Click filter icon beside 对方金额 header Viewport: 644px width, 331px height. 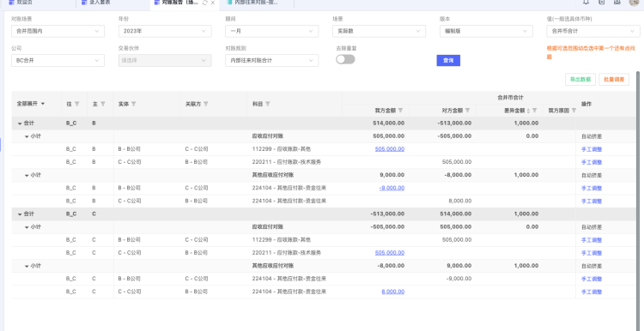pyautogui.click(x=467, y=111)
